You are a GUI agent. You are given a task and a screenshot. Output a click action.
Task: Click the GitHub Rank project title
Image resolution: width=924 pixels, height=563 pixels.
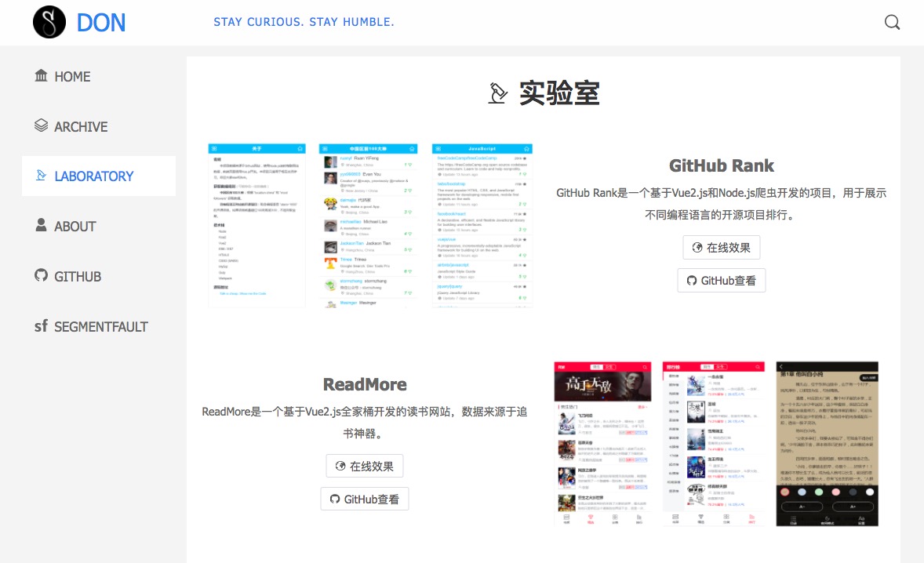(722, 165)
